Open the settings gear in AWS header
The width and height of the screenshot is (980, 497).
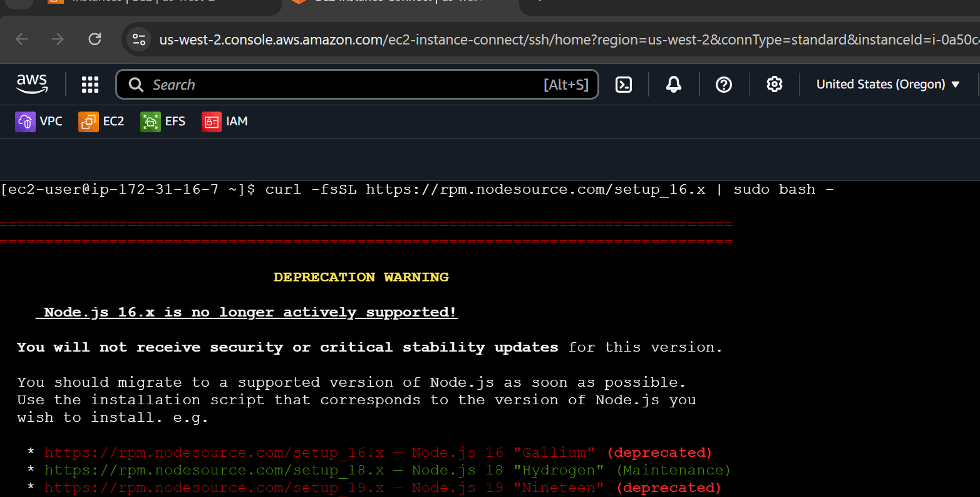coord(775,85)
